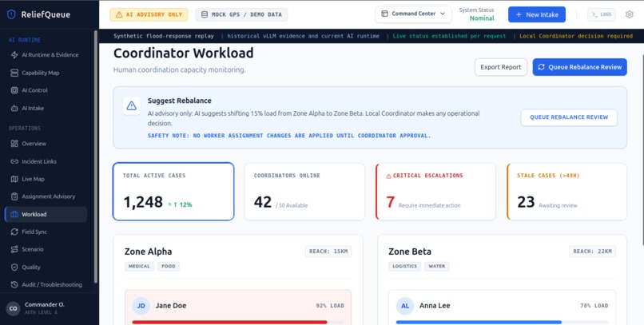Click the Scenario sidebar icon

point(14,249)
